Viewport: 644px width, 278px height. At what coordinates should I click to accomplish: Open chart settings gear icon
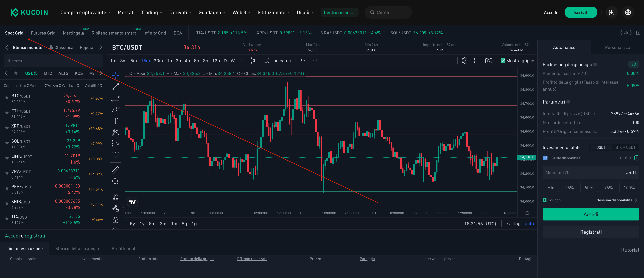click(x=465, y=61)
